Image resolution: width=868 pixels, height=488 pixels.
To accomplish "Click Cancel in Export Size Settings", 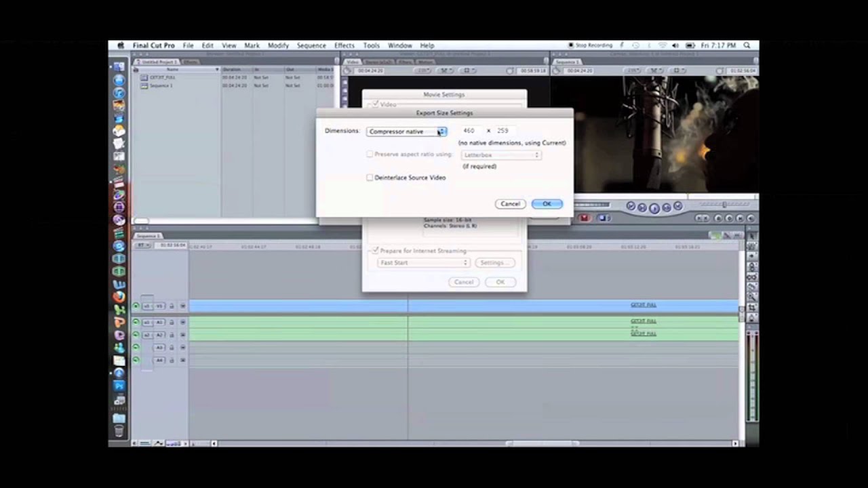I will coord(510,204).
